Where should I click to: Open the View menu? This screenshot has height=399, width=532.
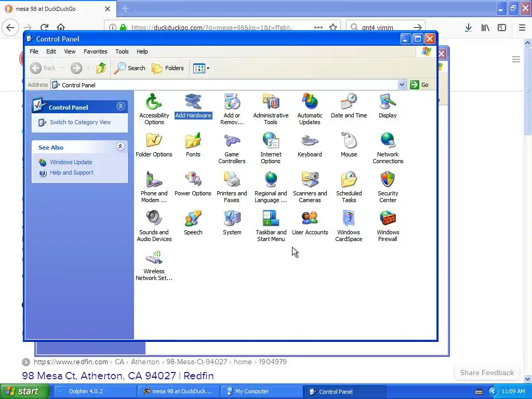click(x=70, y=51)
